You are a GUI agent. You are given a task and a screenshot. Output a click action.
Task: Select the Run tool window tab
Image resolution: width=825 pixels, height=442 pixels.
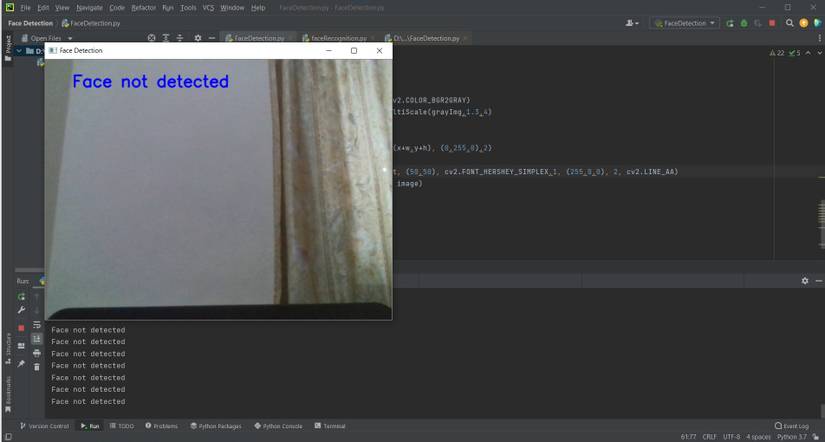click(x=90, y=426)
